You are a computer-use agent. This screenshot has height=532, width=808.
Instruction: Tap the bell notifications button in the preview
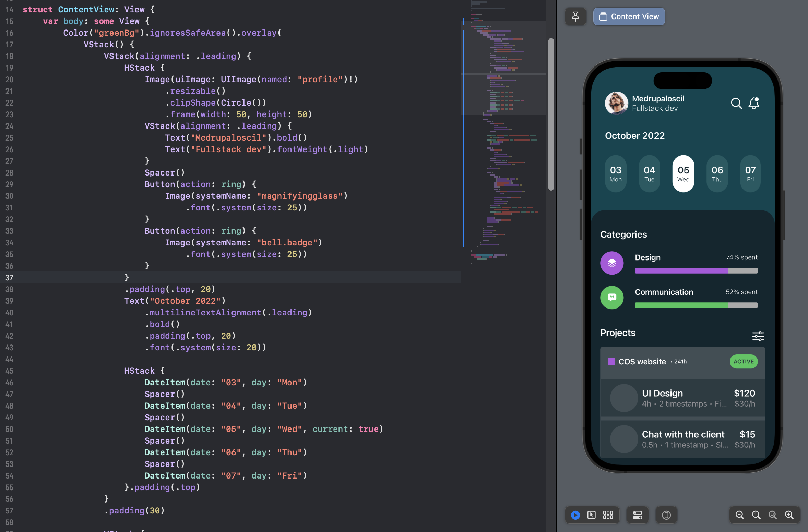coord(754,103)
